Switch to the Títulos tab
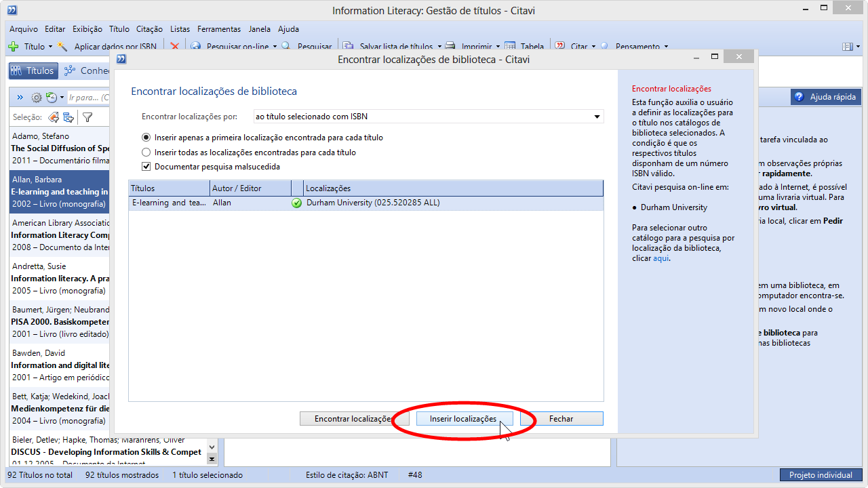Image resolution: width=868 pixels, height=488 pixels. click(x=33, y=70)
